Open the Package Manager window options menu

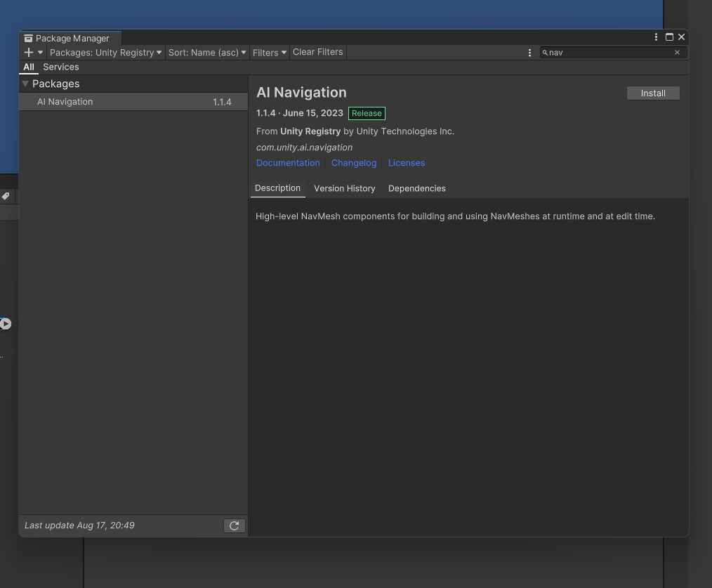tap(656, 37)
